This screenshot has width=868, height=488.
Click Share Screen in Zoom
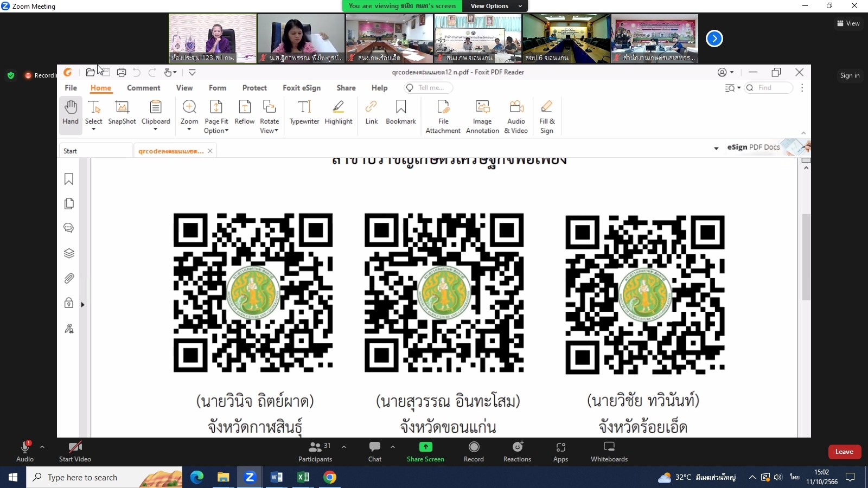pyautogui.click(x=425, y=451)
